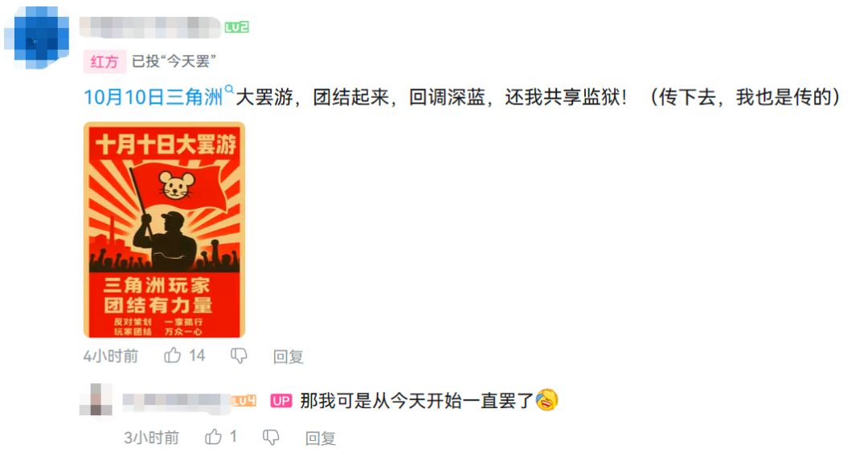Open the reply author's small avatar

96,399
